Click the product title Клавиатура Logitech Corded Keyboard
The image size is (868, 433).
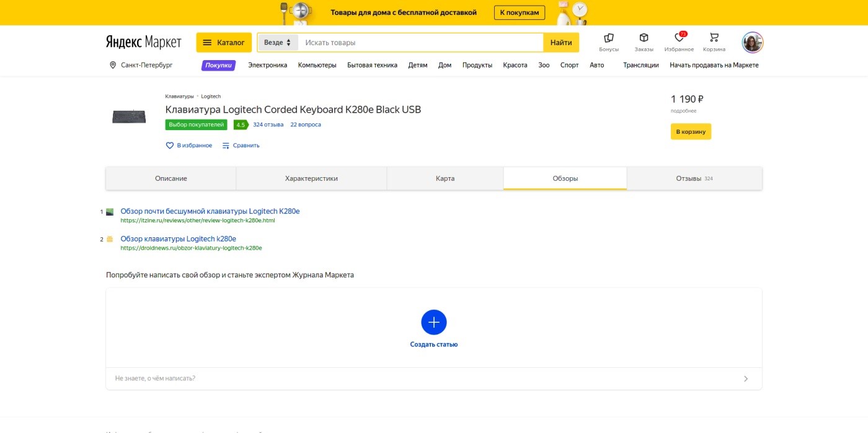(293, 110)
